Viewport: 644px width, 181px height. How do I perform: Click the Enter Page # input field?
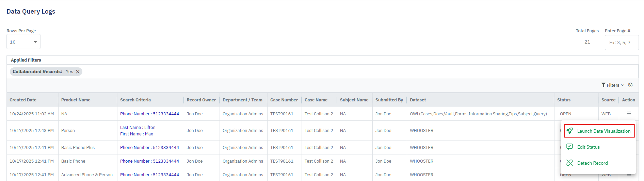click(x=621, y=43)
